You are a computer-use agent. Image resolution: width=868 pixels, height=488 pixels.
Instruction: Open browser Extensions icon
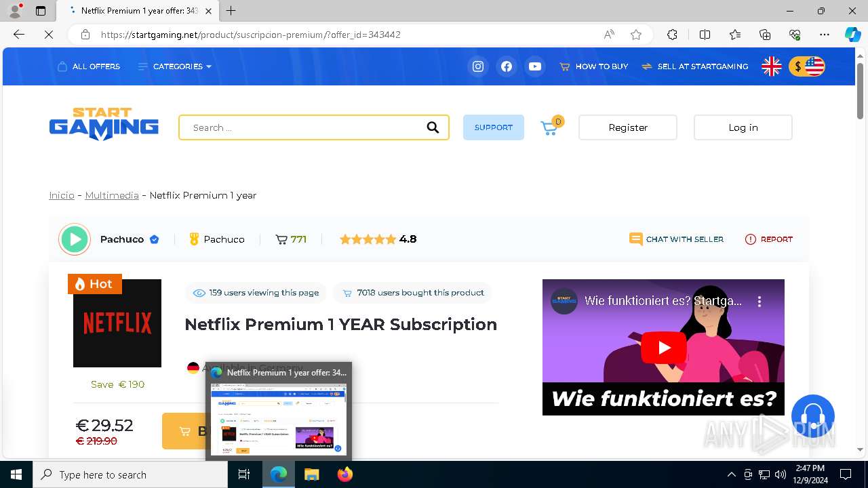pos(672,35)
